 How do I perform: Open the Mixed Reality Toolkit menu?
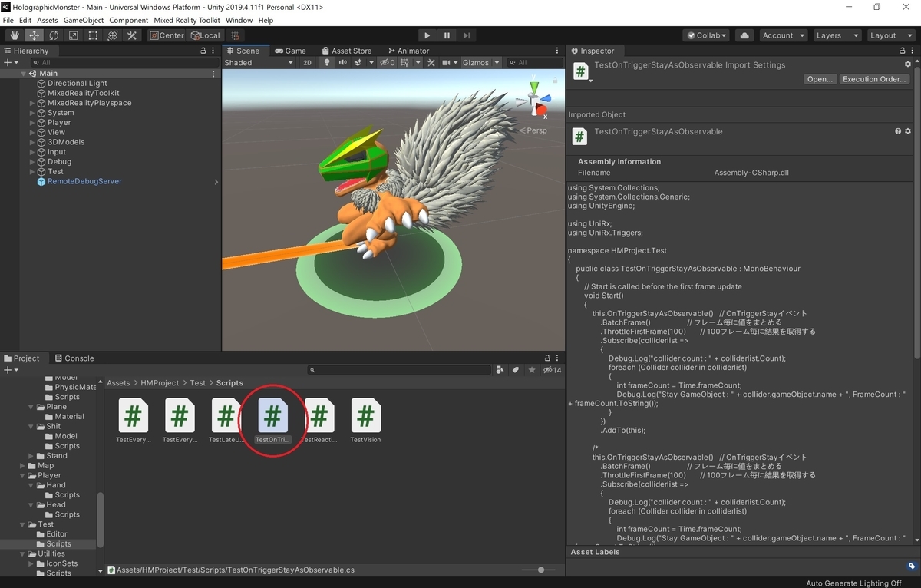coord(187,20)
